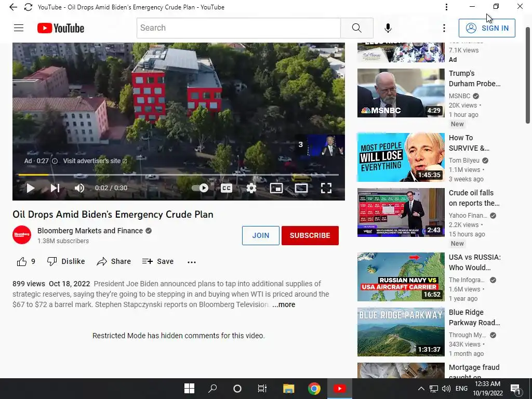Toggle the autoplay switch

tap(200, 188)
